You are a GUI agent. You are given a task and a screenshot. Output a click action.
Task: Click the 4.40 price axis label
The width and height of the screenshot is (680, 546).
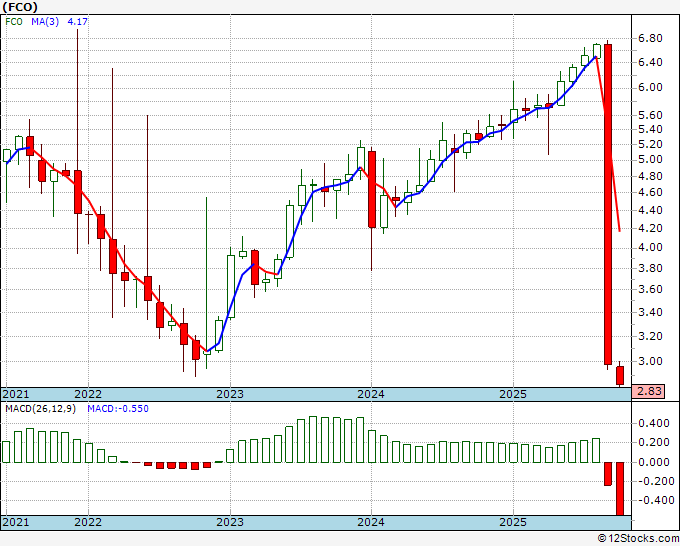pyautogui.click(x=650, y=210)
